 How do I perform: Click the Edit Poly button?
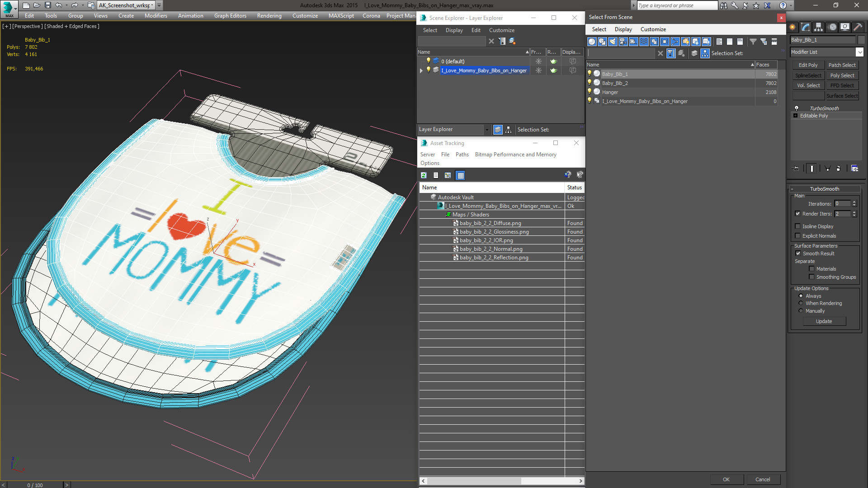pyautogui.click(x=808, y=65)
